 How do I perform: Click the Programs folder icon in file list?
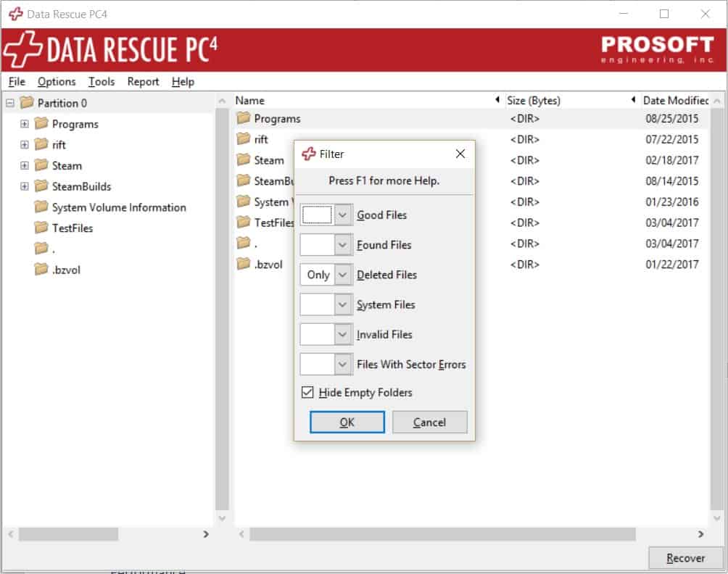point(244,118)
